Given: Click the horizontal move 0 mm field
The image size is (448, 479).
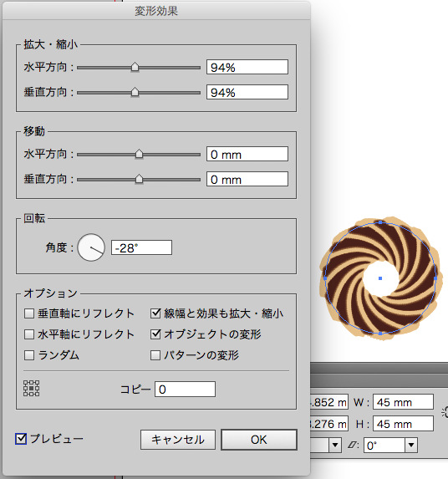Looking at the screenshot, I should click(x=247, y=154).
